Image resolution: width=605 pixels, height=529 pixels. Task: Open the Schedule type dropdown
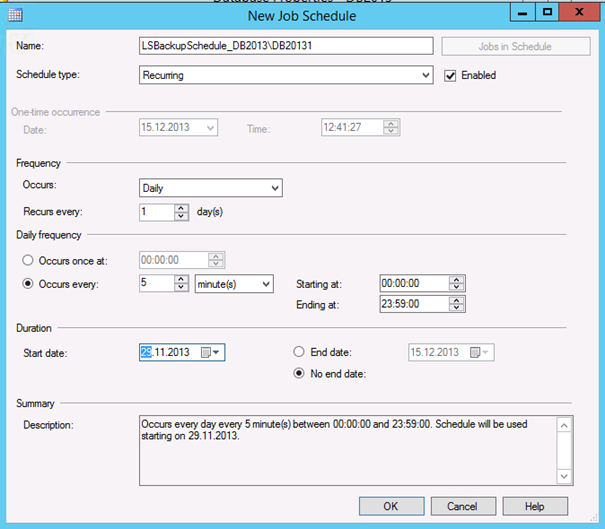pos(425,75)
